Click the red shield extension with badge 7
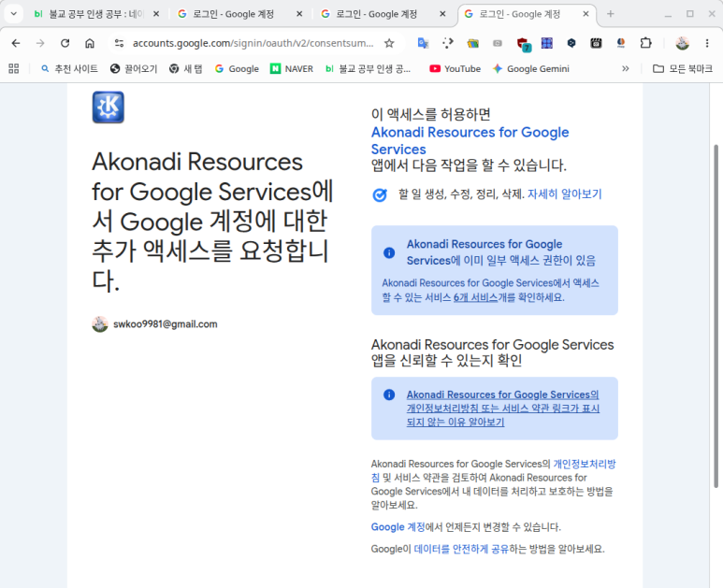 tap(524, 44)
